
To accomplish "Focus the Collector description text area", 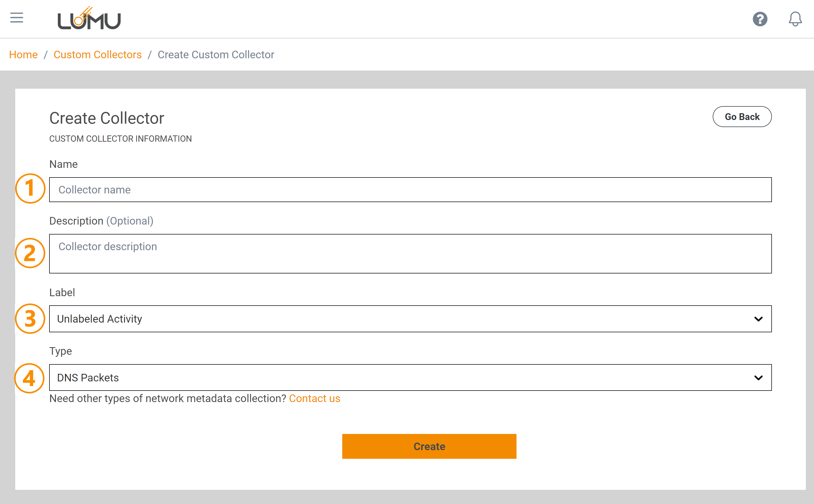I will coord(410,254).
